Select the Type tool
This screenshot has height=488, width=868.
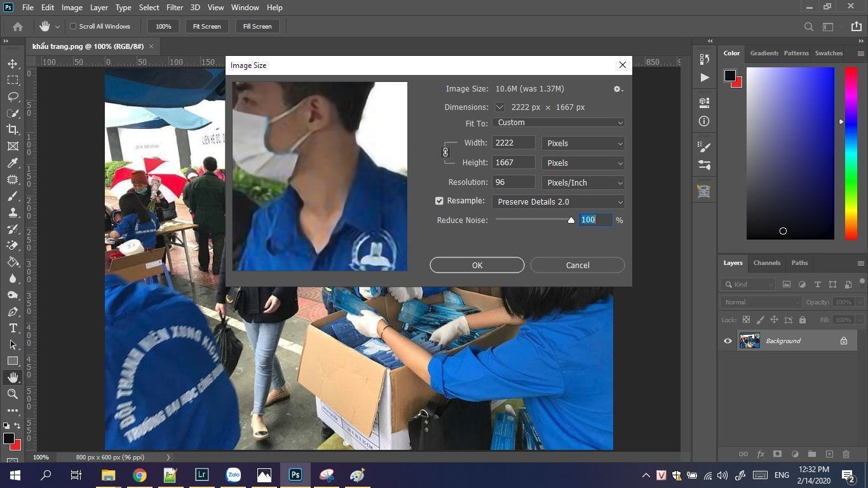pyautogui.click(x=13, y=328)
